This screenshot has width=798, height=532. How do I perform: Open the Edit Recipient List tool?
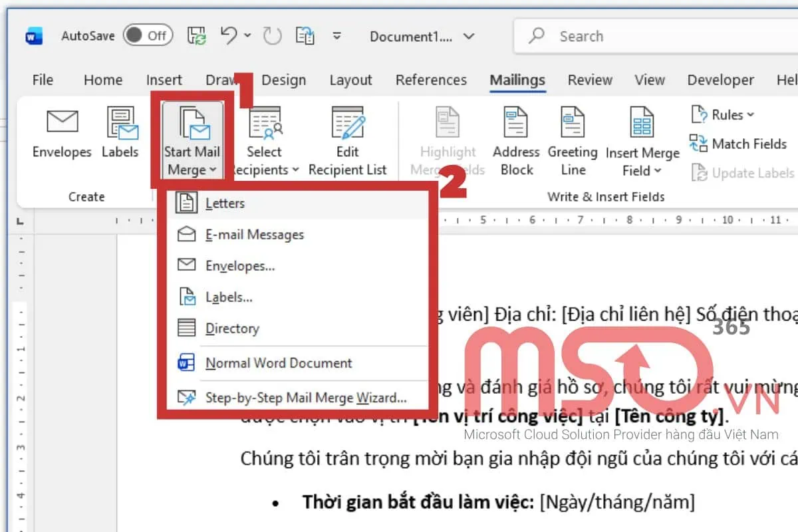coord(347,140)
